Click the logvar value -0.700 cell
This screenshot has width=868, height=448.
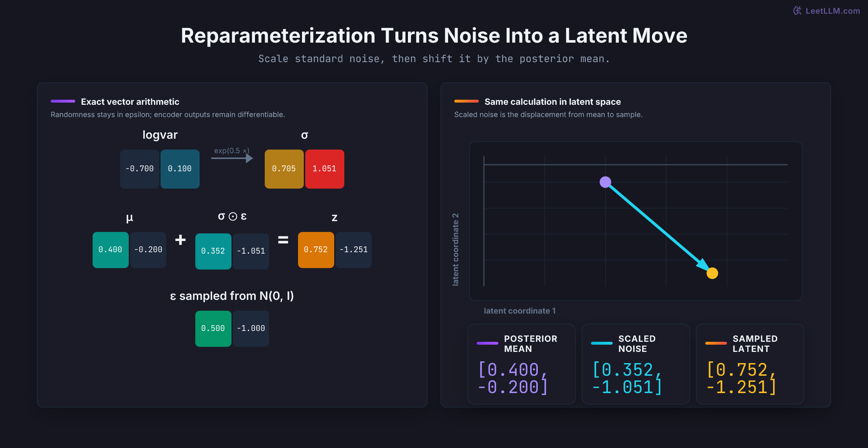coord(140,169)
